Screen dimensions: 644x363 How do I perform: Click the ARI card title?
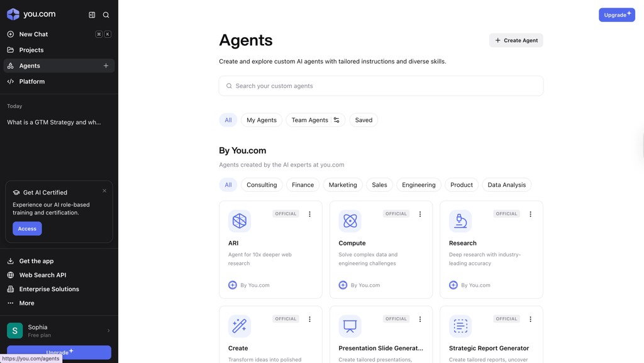(233, 243)
